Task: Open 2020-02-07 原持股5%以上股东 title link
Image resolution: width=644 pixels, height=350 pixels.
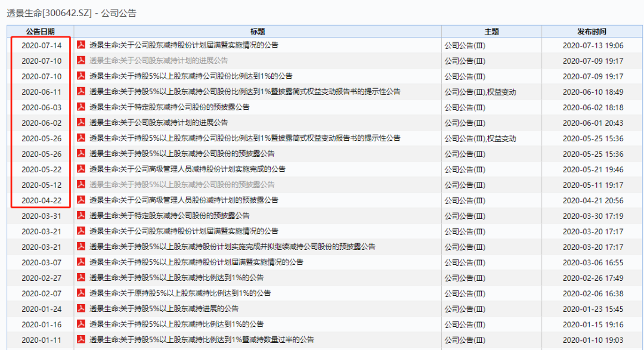Action: tap(180, 293)
